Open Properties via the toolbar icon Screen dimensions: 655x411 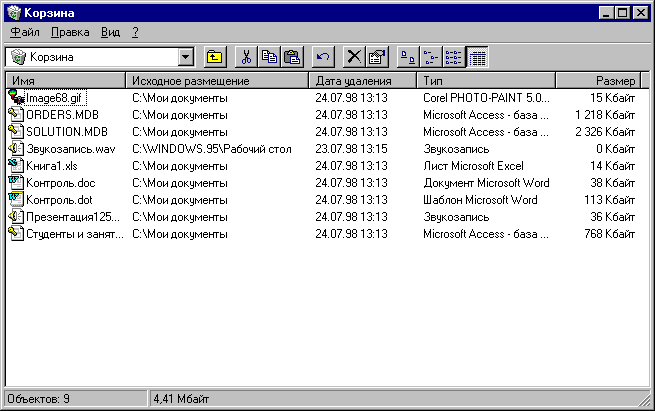coord(376,57)
